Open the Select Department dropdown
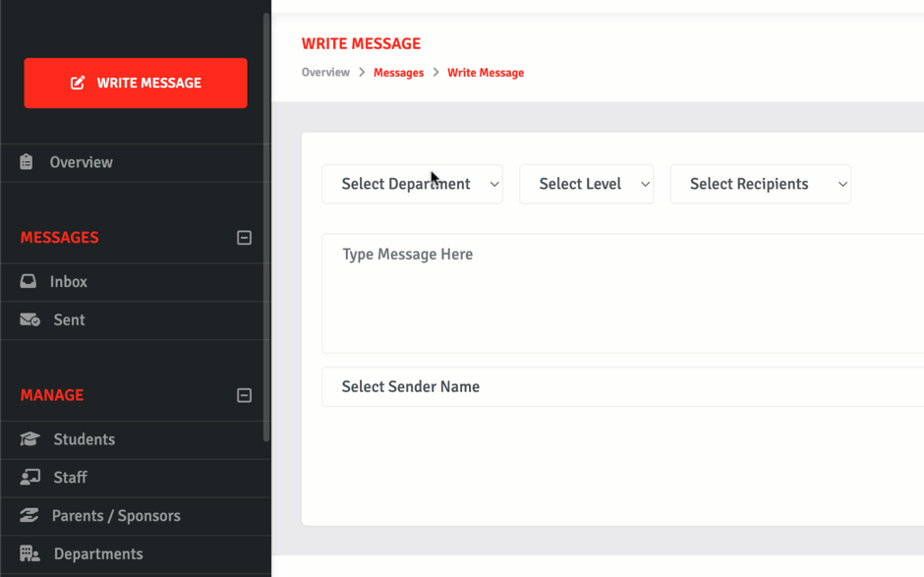 click(412, 184)
